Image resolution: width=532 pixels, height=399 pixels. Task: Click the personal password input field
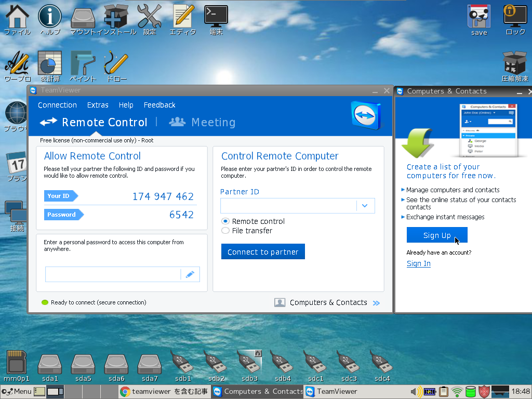[113, 274]
